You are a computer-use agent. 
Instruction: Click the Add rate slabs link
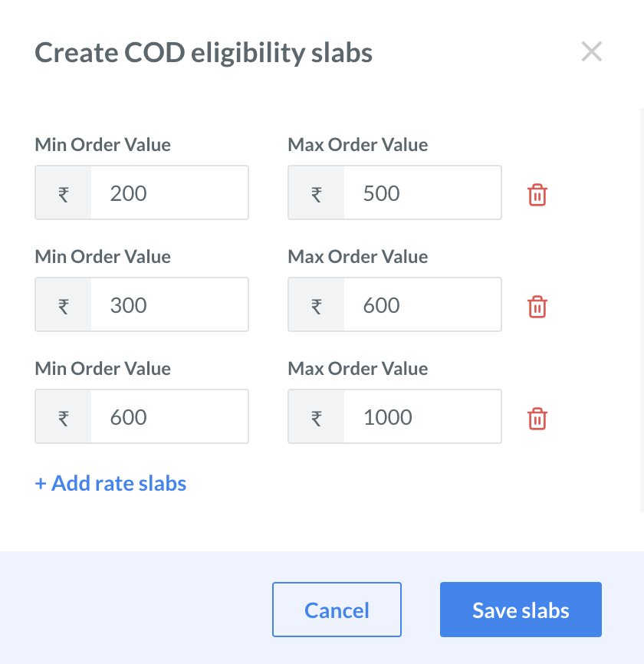pos(110,483)
